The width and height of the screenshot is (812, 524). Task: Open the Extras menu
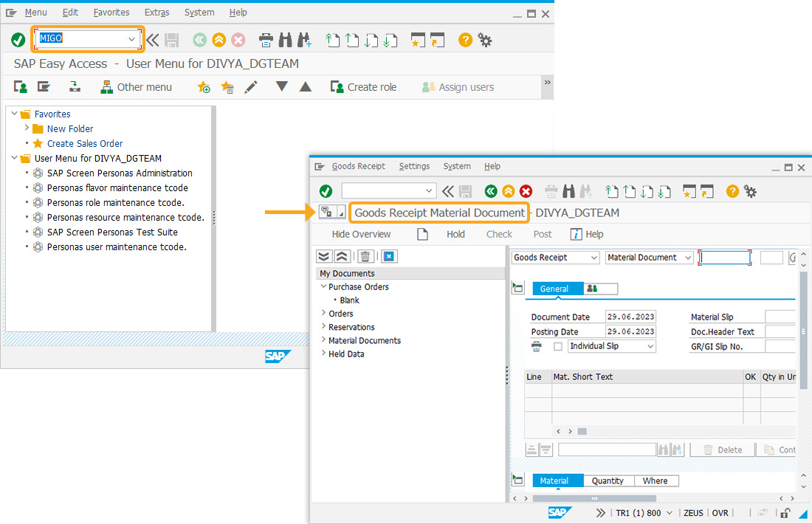[x=157, y=13]
